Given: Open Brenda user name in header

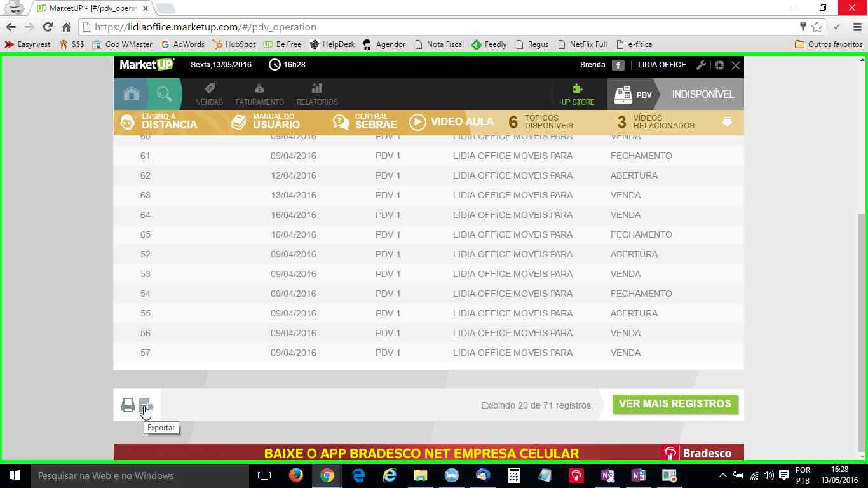Looking at the screenshot, I should tap(592, 65).
